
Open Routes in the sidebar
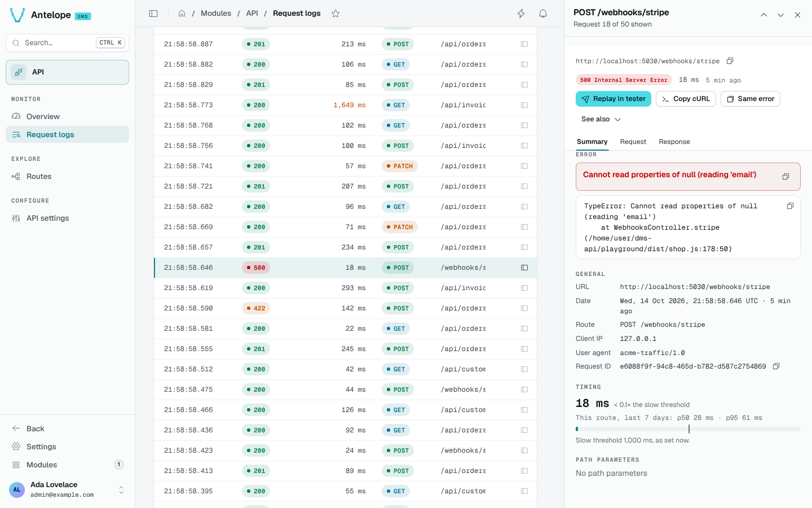pos(67,176)
